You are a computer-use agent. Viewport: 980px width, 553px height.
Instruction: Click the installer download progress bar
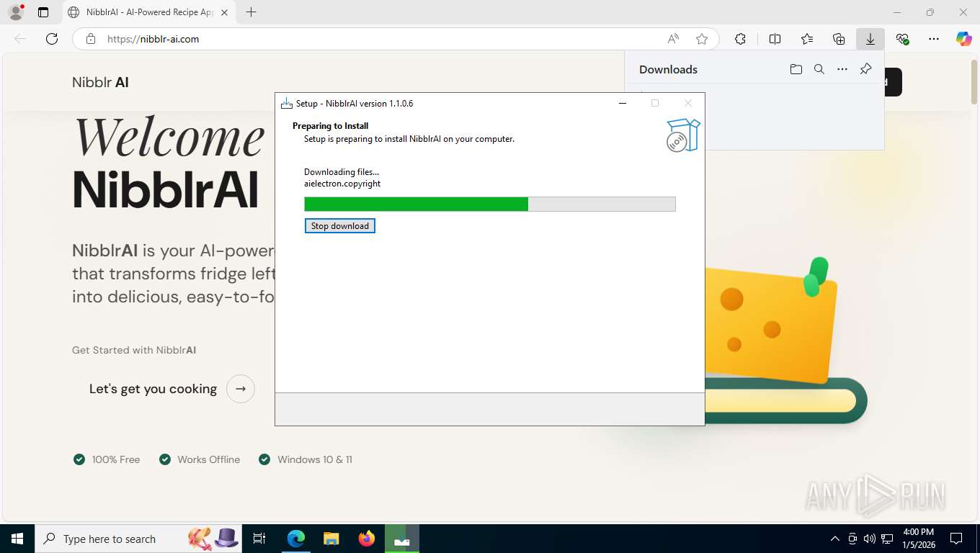(x=490, y=204)
